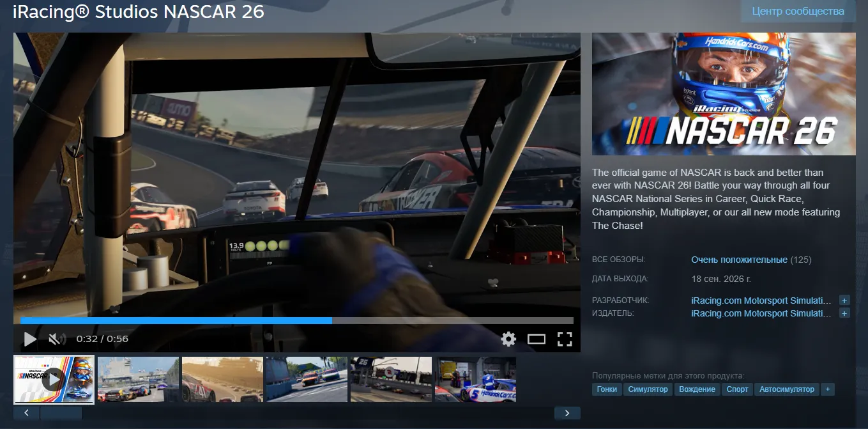Open Центр сообщества button

[798, 12]
